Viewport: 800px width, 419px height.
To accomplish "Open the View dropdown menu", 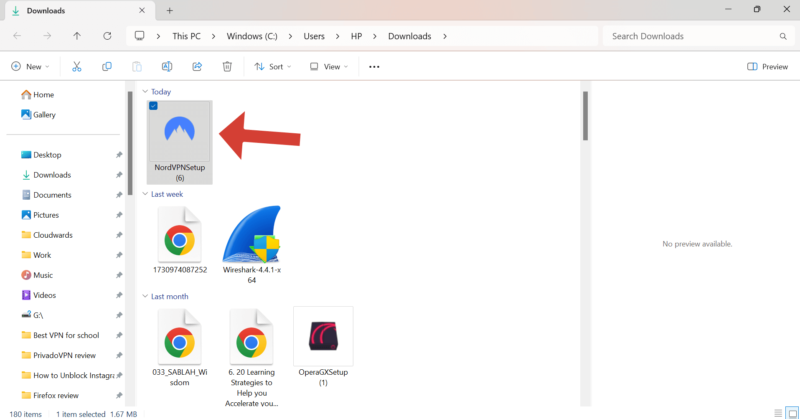I will 329,66.
